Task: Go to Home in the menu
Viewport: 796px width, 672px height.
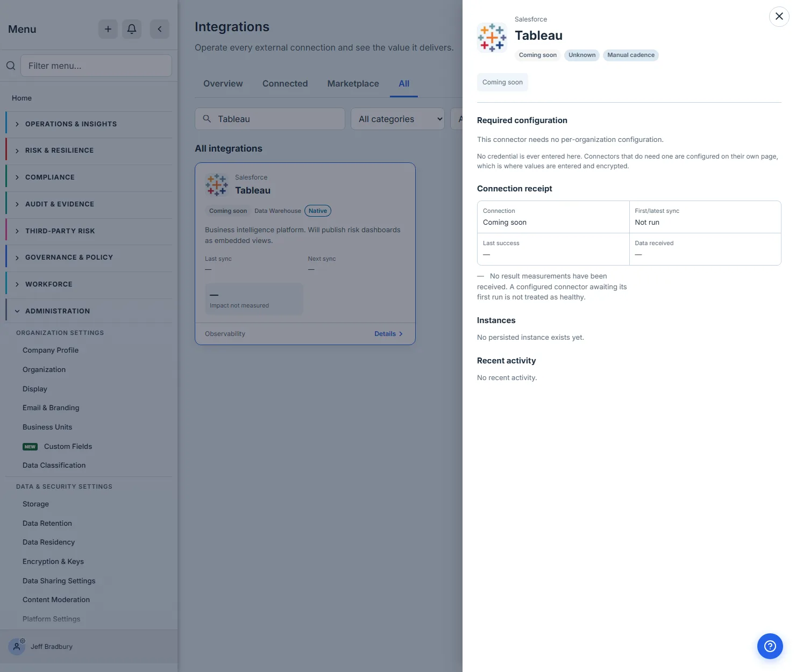Action: pos(22,98)
